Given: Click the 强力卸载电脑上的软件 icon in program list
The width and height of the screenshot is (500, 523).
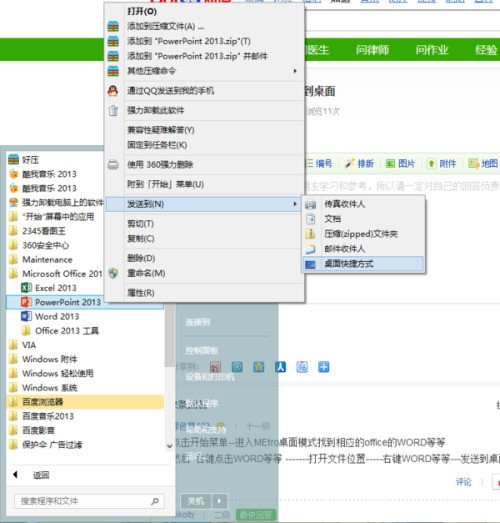Looking at the screenshot, I should 14,202.
